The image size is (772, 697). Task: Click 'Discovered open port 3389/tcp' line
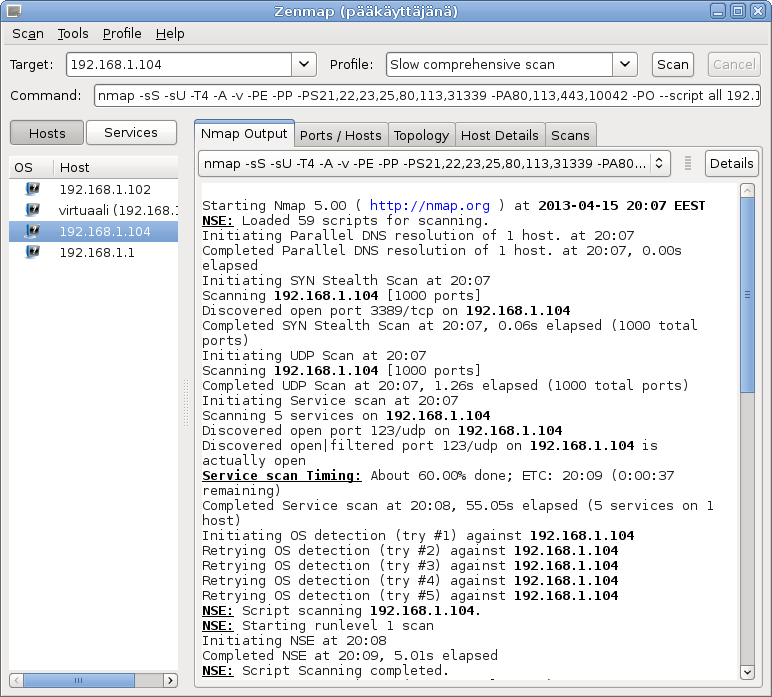coord(386,311)
